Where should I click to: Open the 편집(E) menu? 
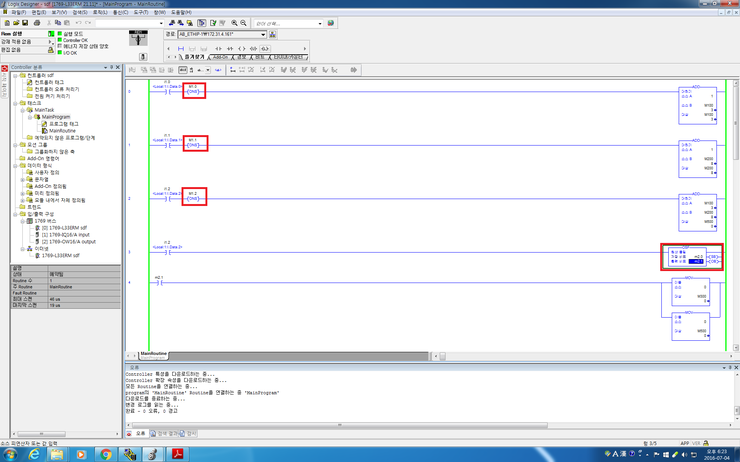click(39, 12)
